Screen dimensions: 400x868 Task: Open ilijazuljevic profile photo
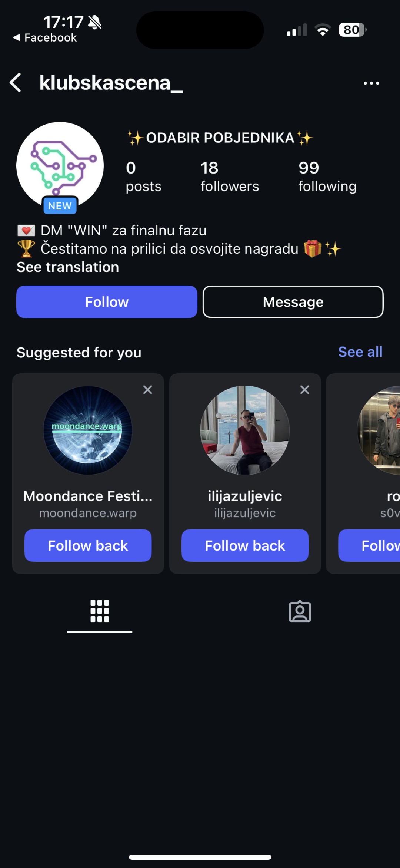pos(245,430)
